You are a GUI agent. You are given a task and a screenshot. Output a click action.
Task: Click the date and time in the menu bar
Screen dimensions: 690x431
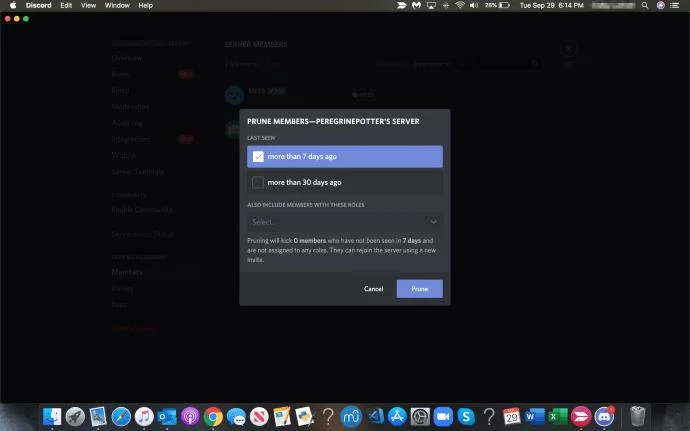551,5
